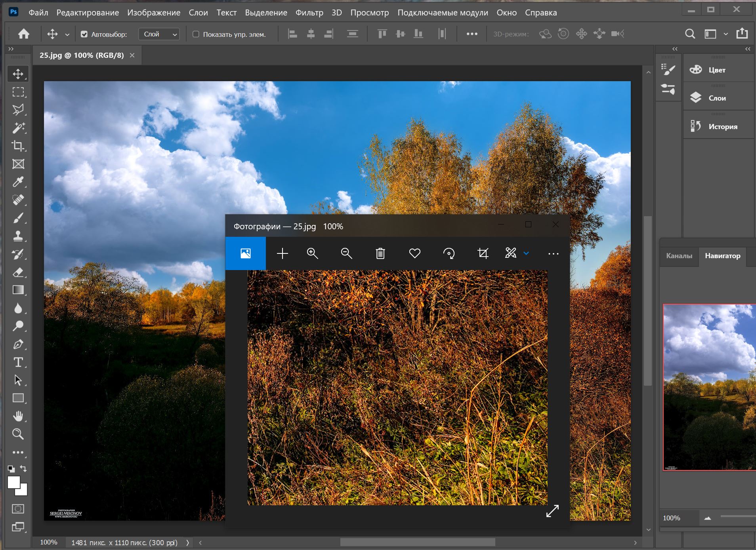756x550 pixels.
Task: Open the Edit Toolbar three-dots menu
Action: pyautogui.click(x=18, y=452)
